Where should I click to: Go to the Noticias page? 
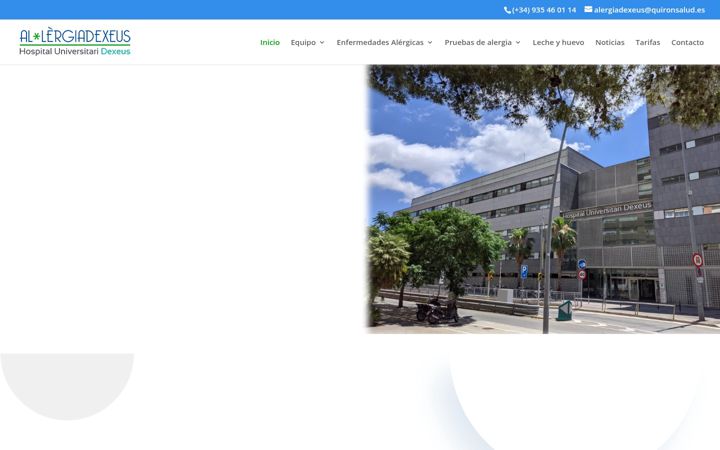tap(610, 42)
